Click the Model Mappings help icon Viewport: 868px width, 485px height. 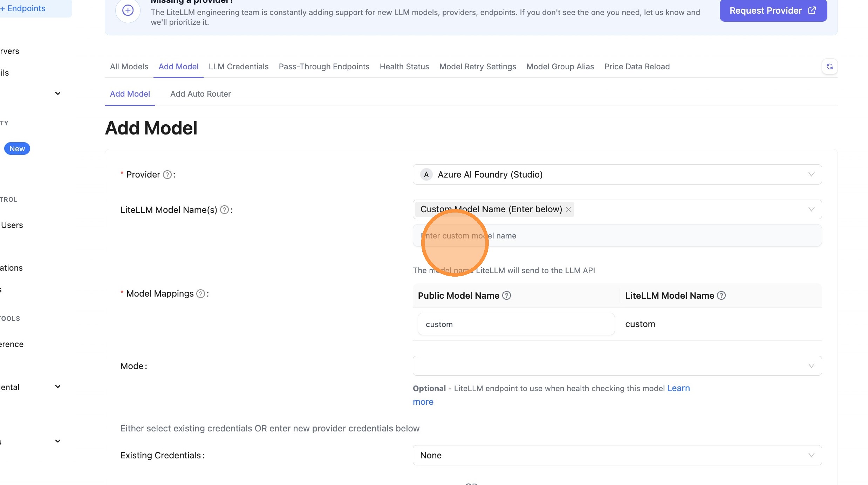tap(200, 293)
